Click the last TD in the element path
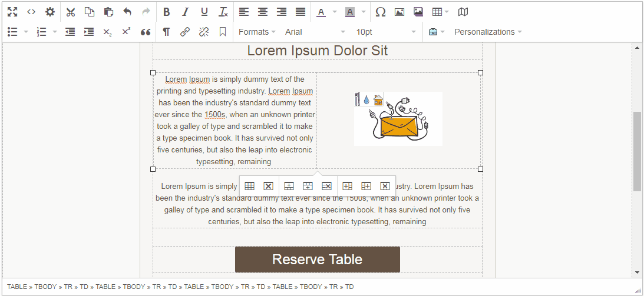This screenshot has width=644, height=296. tap(349, 287)
